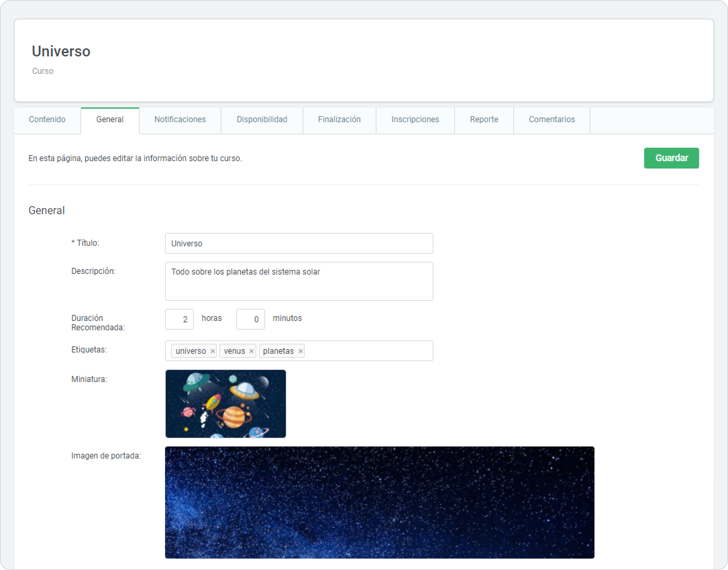Switch to the Notificaciones tab
Image resolution: width=728 pixels, height=570 pixels.
point(180,120)
